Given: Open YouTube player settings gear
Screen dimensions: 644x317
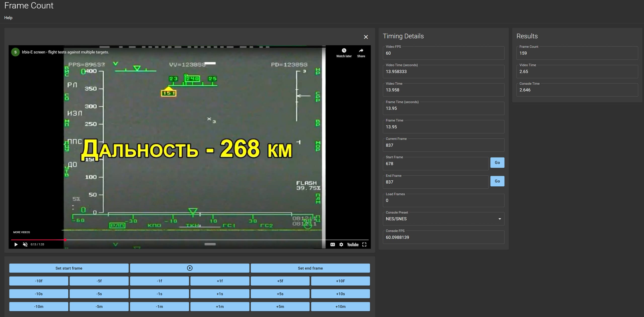Looking at the screenshot, I should tap(341, 244).
